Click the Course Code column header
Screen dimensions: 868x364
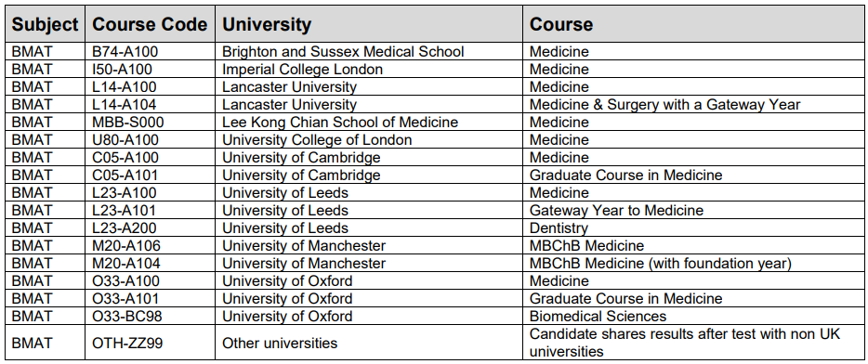pos(150,24)
